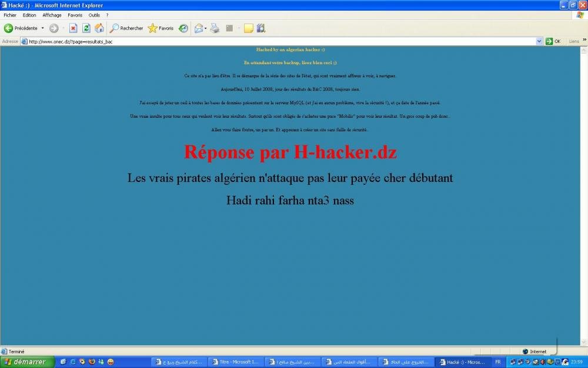588x368 pixels.
Task: Expand the address bar URL dropdown
Action: pyautogui.click(x=539, y=41)
